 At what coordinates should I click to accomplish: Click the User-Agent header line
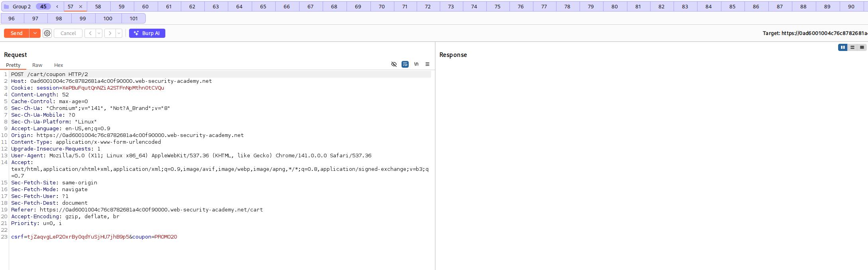click(x=191, y=156)
